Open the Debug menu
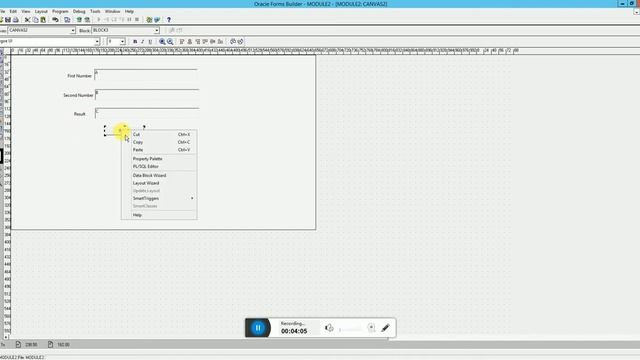Viewport: 640px width, 360px height. coord(79,11)
